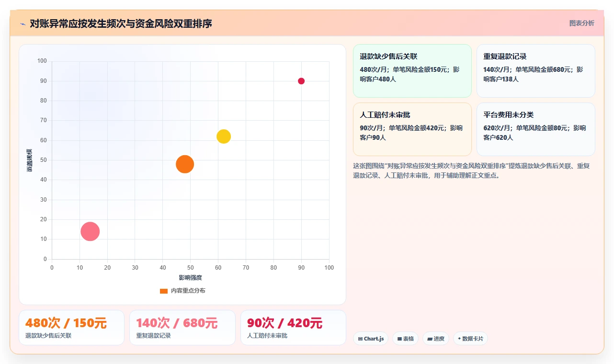
Task: Click the x-axis label 50
Action: click(x=191, y=267)
